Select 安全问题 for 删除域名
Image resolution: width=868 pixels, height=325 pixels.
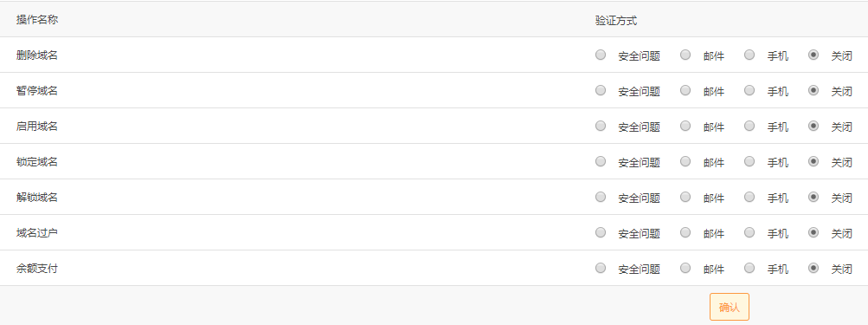(601, 55)
